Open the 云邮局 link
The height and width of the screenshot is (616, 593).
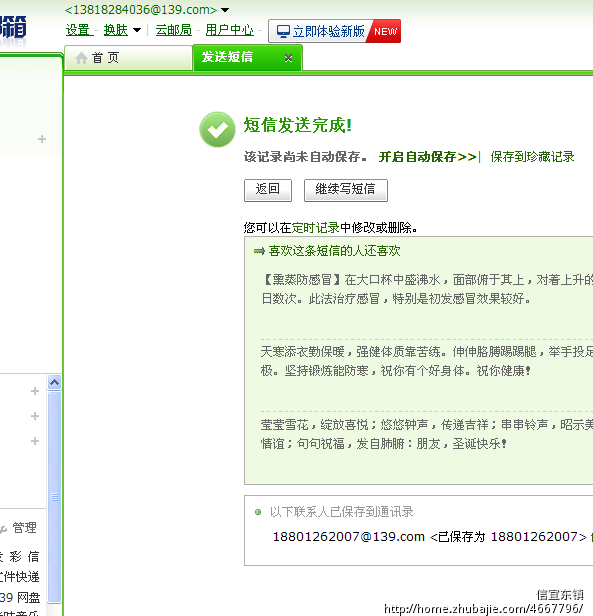tap(173, 30)
